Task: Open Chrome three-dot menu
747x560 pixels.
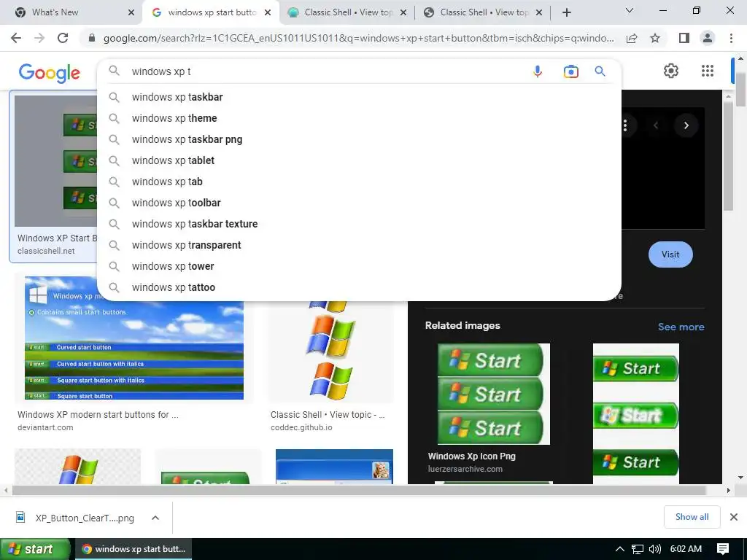Action: (x=731, y=38)
